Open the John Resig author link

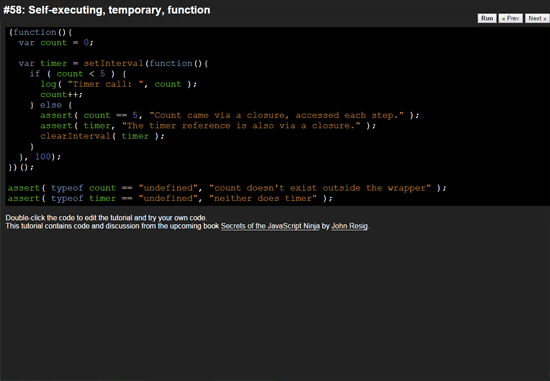tap(350, 226)
